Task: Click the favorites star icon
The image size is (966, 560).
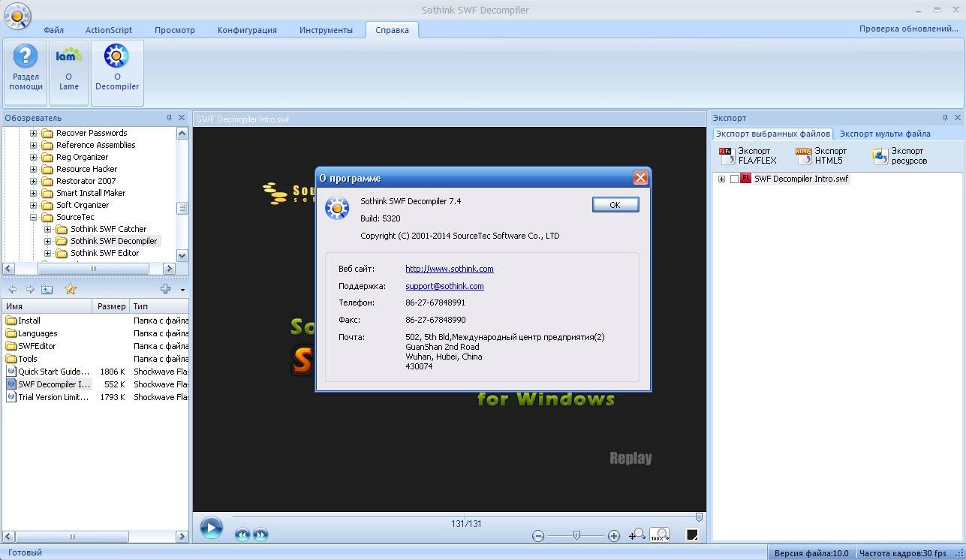Action: click(71, 289)
